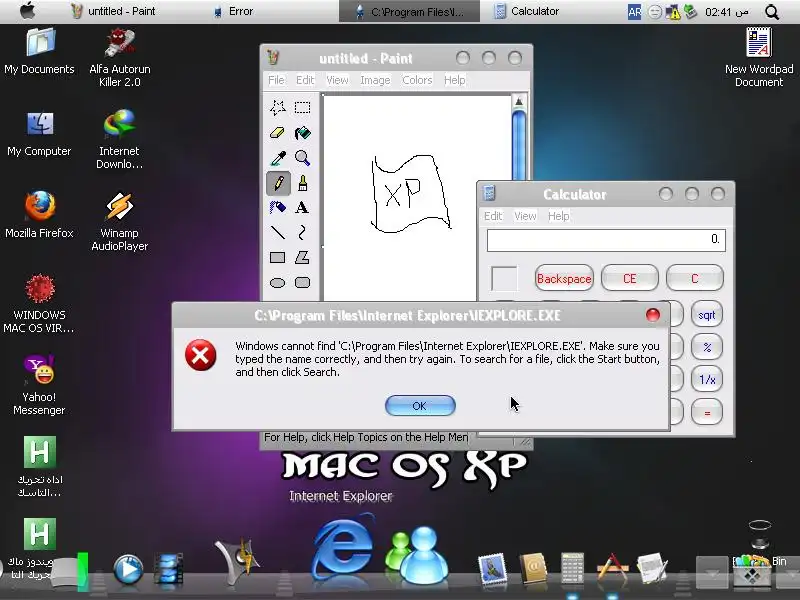Open Internet Download Manager desktop icon
Viewport: 800px width, 600px height.
(x=119, y=139)
